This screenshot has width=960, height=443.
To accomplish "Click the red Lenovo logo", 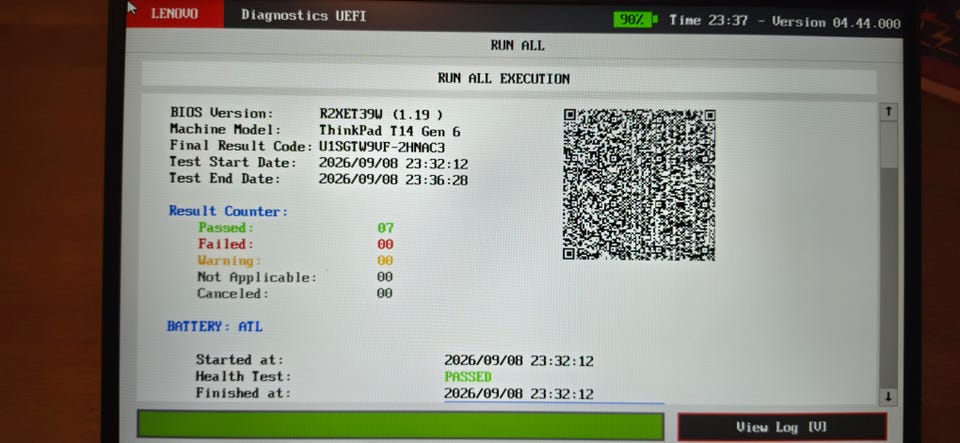I will click(174, 13).
